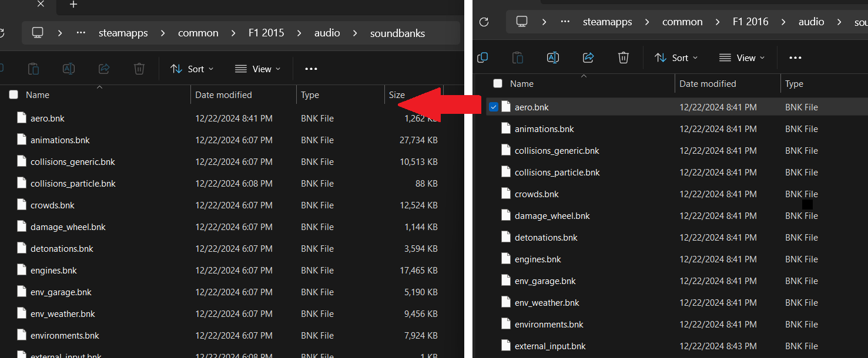Click the Rename icon in the right window toolbar
868x358 pixels.
pos(553,58)
